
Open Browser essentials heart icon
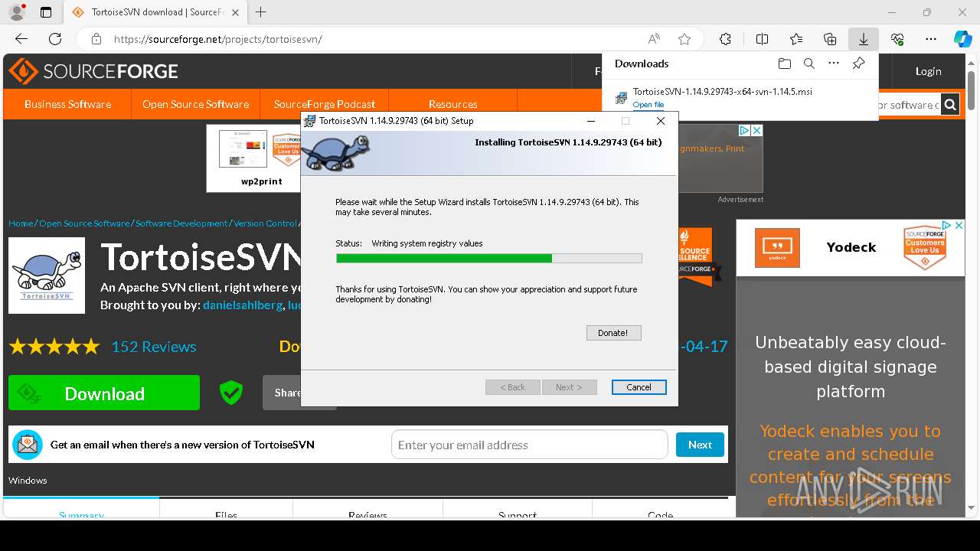click(897, 39)
